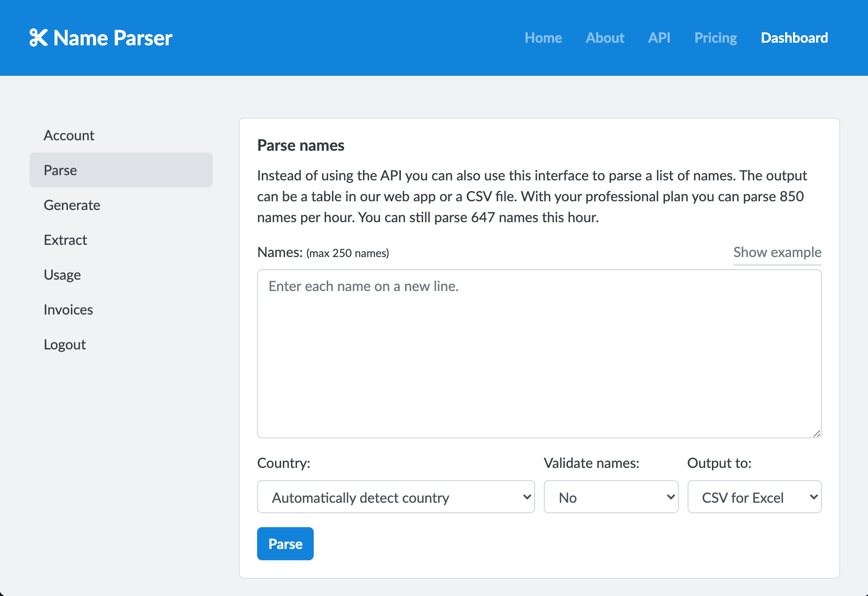Image resolution: width=868 pixels, height=596 pixels.
Task: Navigate to the Home page
Action: click(x=543, y=38)
